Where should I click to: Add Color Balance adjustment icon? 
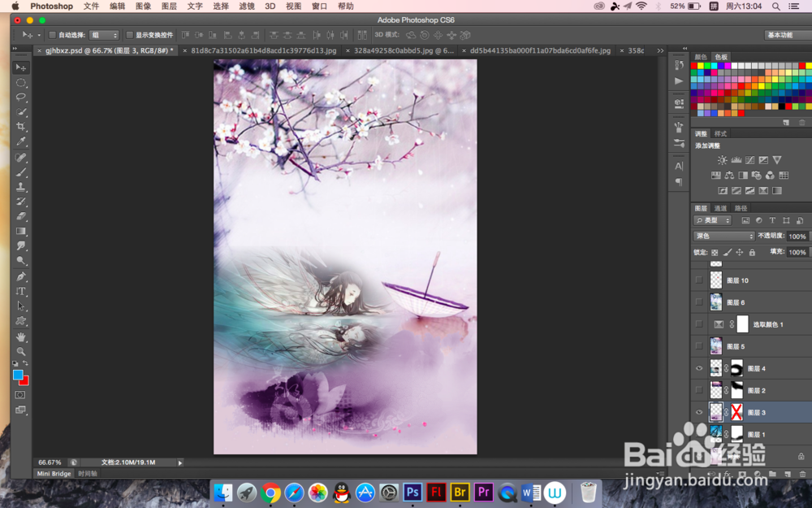(729, 176)
